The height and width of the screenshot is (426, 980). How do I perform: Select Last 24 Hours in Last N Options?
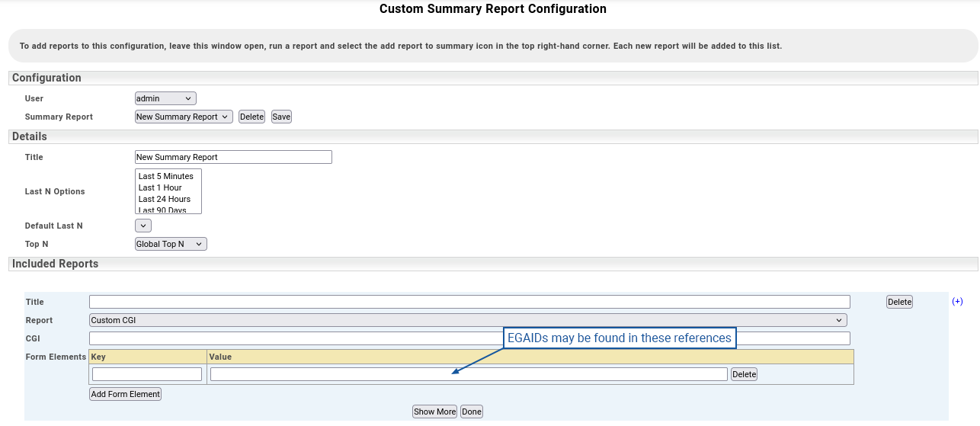click(165, 199)
